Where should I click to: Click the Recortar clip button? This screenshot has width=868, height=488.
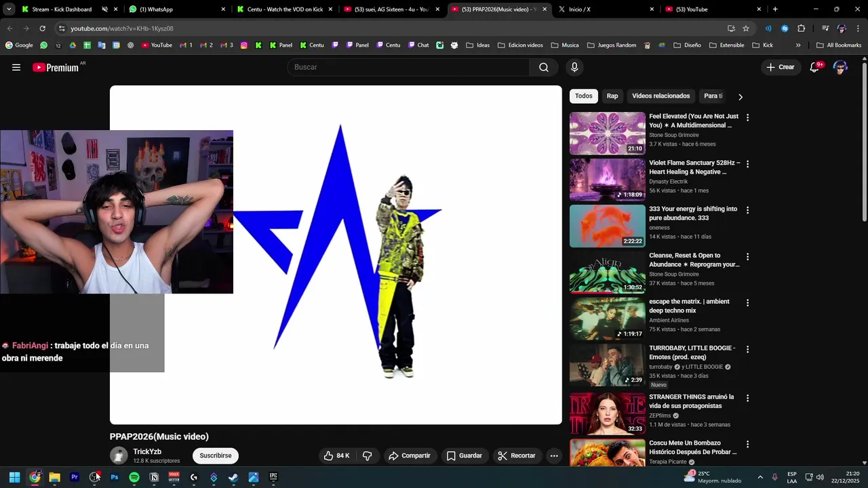click(517, 455)
